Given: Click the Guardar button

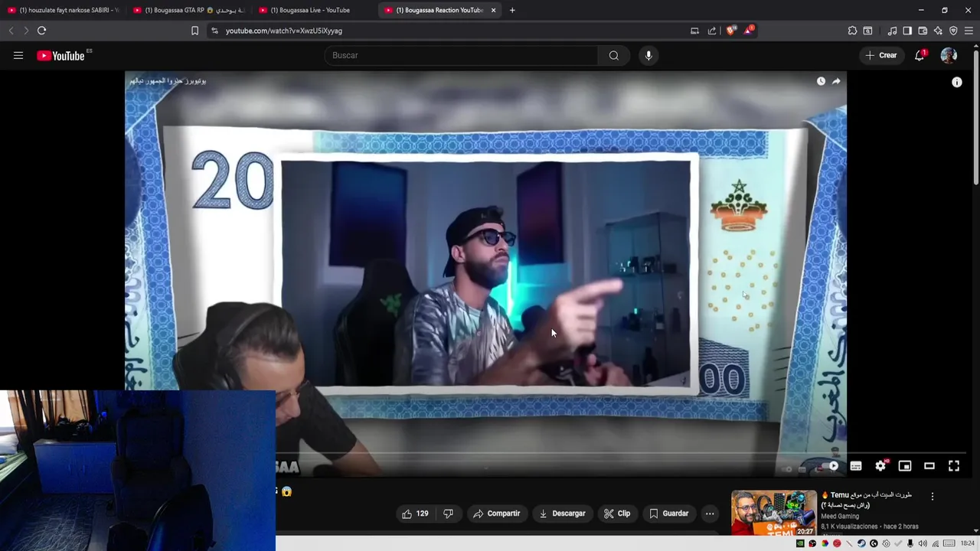Looking at the screenshot, I should [x=669, y=514].
